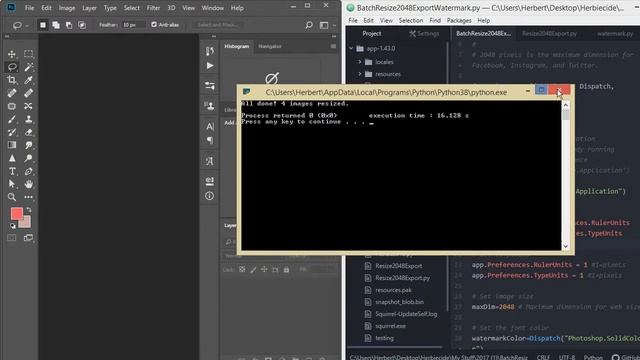The width and height of the screenshot is (640, 360).
Task: Toggle the Anti-alias checkbox
Action: click(154, 24)
